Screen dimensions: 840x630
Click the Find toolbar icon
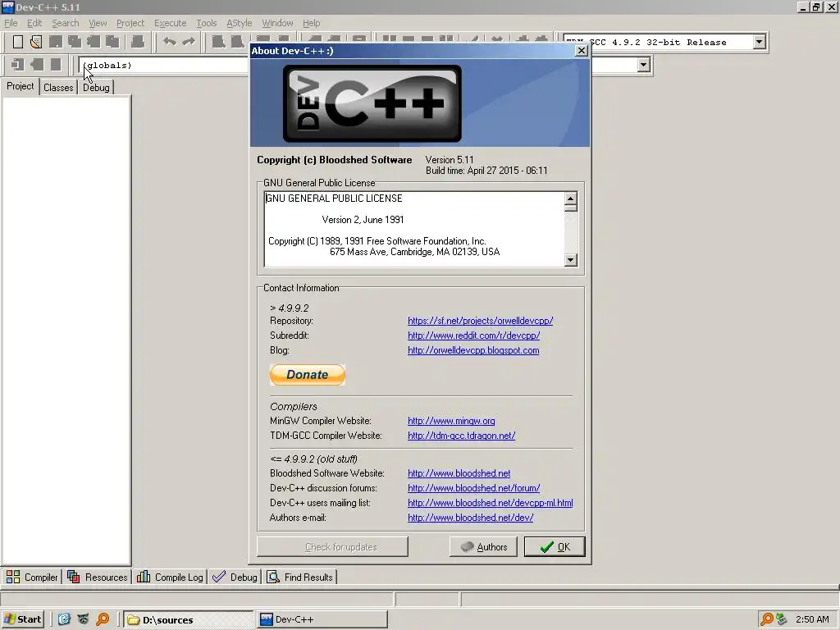tap(218, 42)
